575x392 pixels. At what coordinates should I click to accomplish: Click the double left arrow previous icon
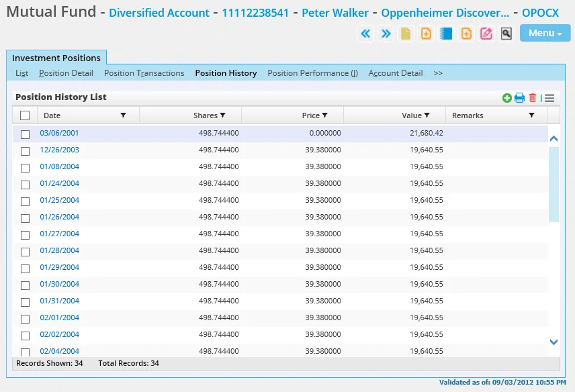point(365,34)
